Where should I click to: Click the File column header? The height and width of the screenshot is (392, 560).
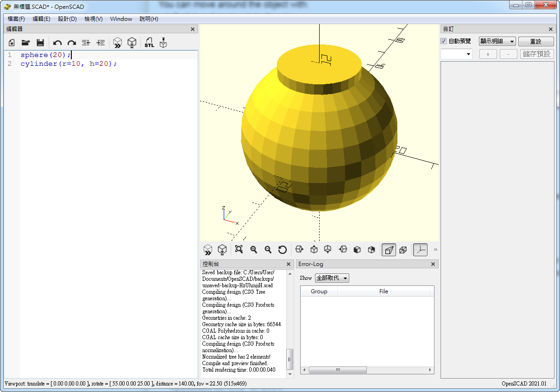click(x=384, y=291)
